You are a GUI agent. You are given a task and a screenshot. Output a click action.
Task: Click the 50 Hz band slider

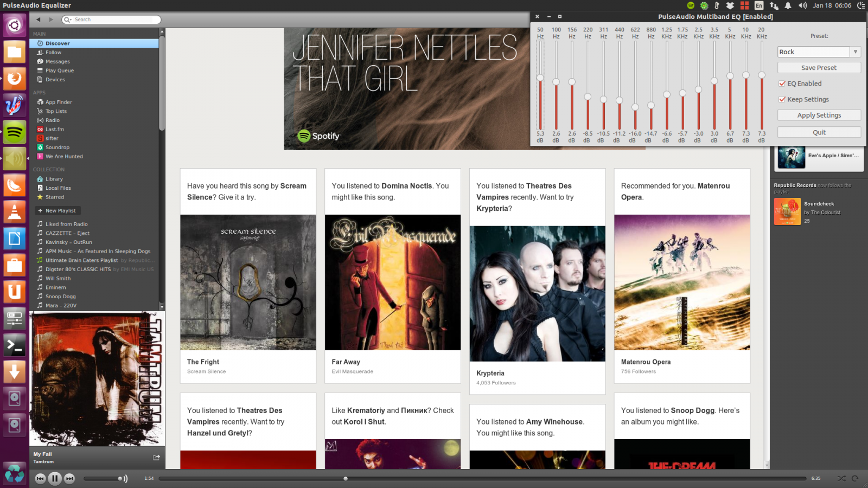pos(540,85)
